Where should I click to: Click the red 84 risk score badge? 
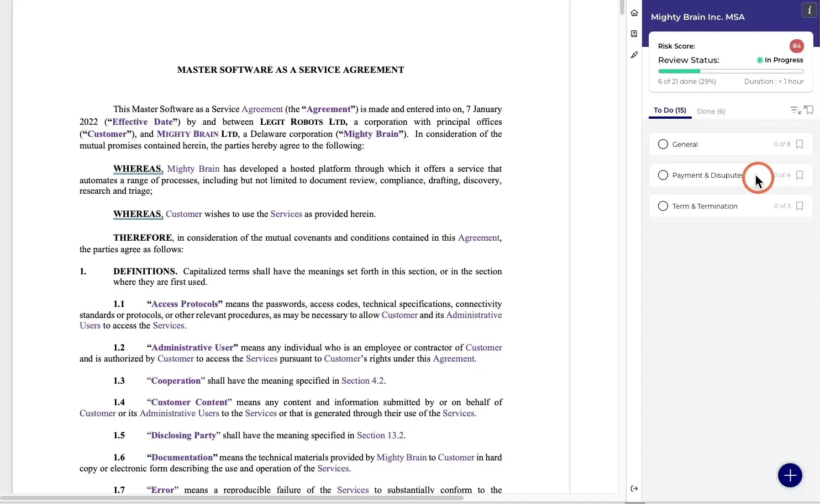[796, 46]
